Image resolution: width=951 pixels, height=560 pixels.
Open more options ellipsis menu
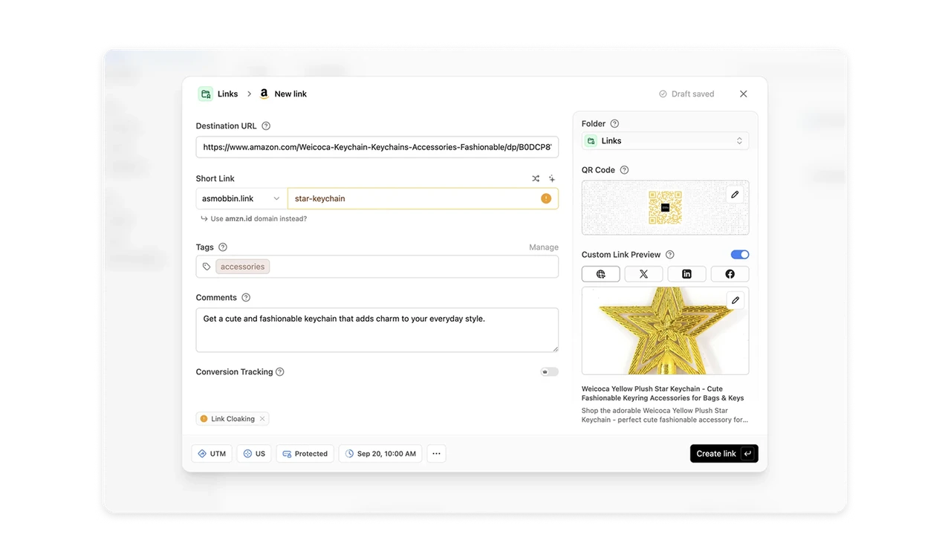pyautogui.click(x=436, y=454)
